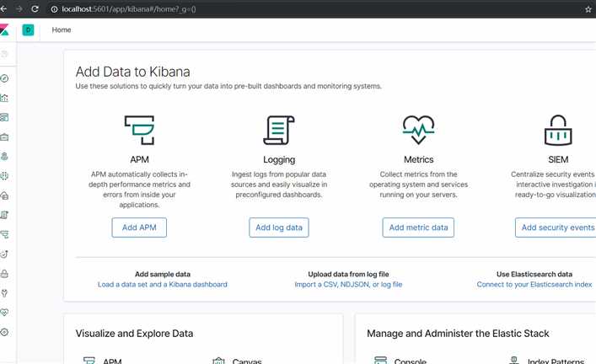Show recently viewed items in side navigation

4,54
